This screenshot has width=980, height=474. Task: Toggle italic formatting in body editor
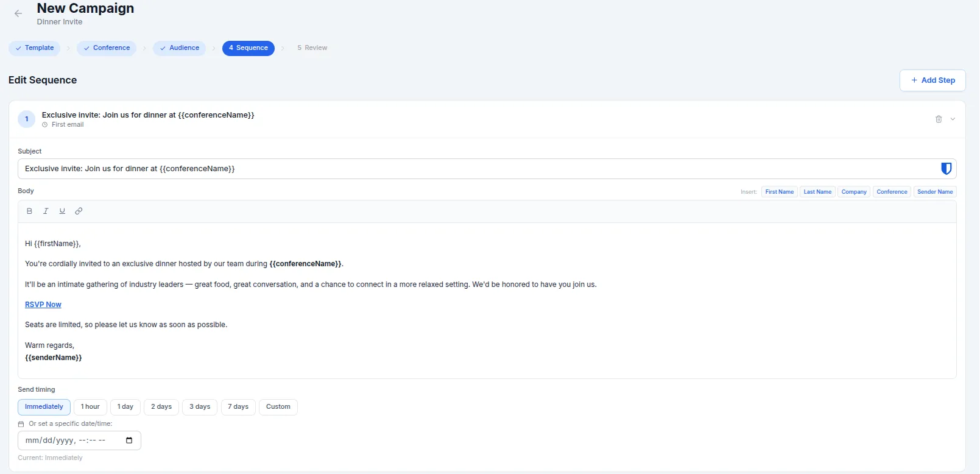tap(46, 211)
